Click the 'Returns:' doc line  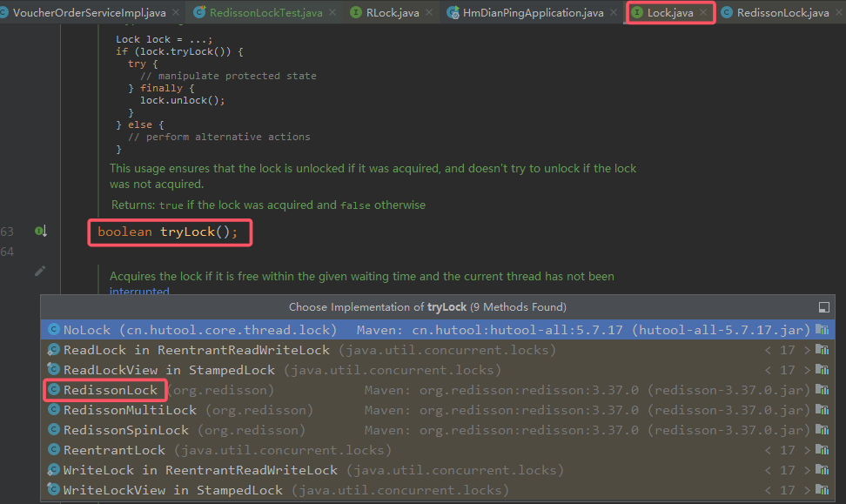click(268, 205)
